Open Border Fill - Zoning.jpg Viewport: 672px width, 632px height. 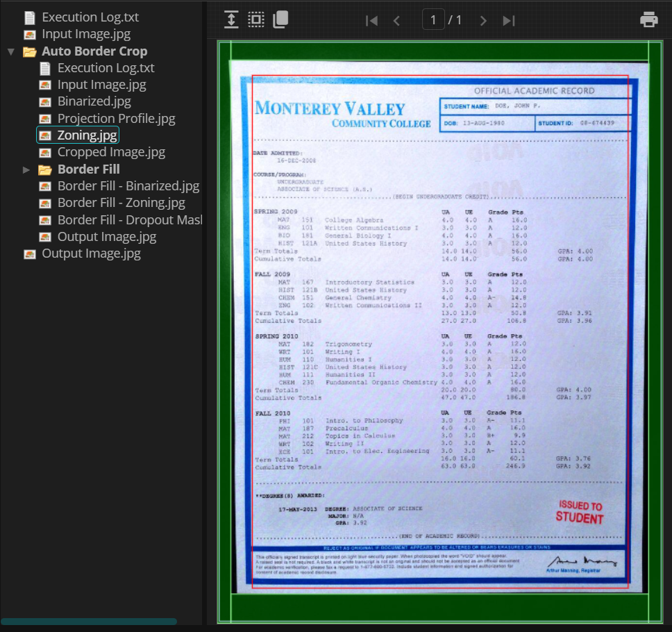pos(121,202)
